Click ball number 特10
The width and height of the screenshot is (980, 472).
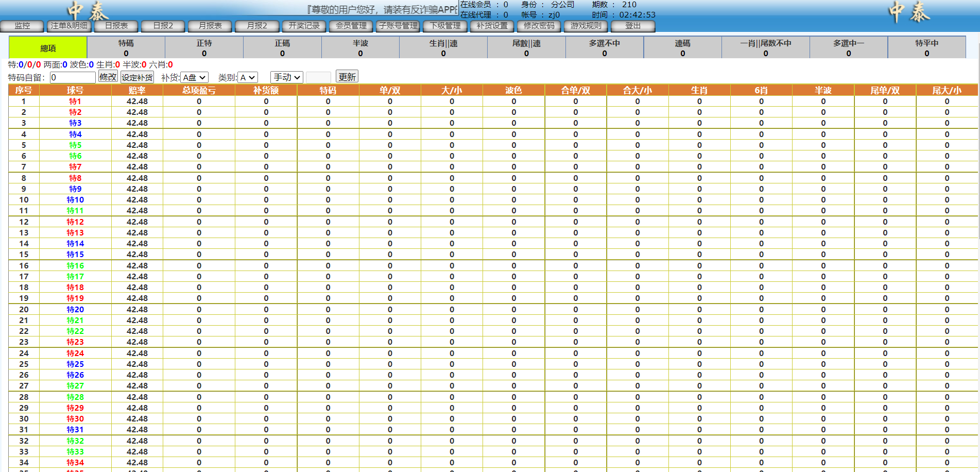[x=75, y=200]
